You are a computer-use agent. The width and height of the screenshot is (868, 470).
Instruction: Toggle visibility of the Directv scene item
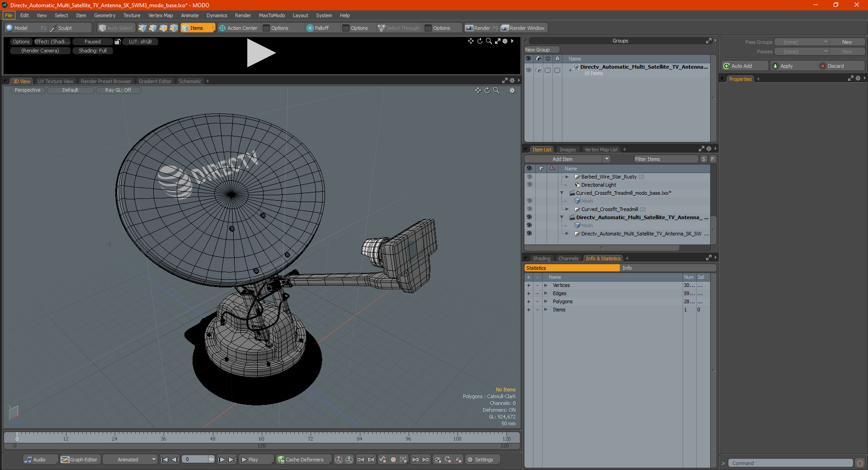point(529,217)
